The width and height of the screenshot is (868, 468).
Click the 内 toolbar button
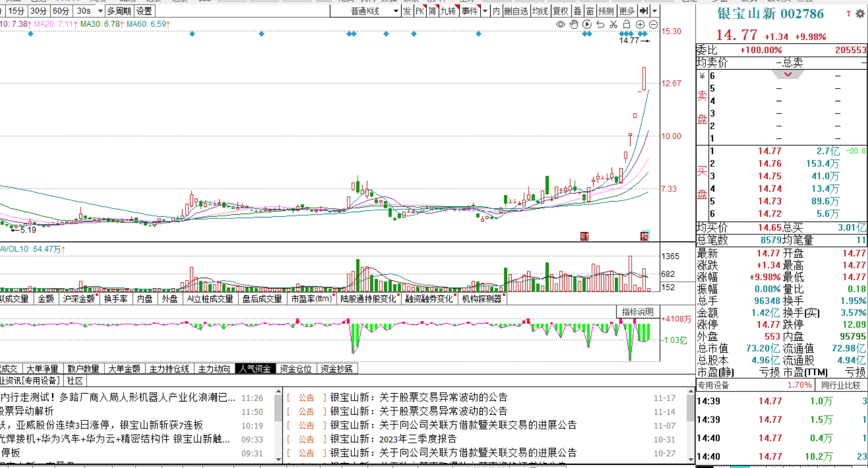point(496,11)
